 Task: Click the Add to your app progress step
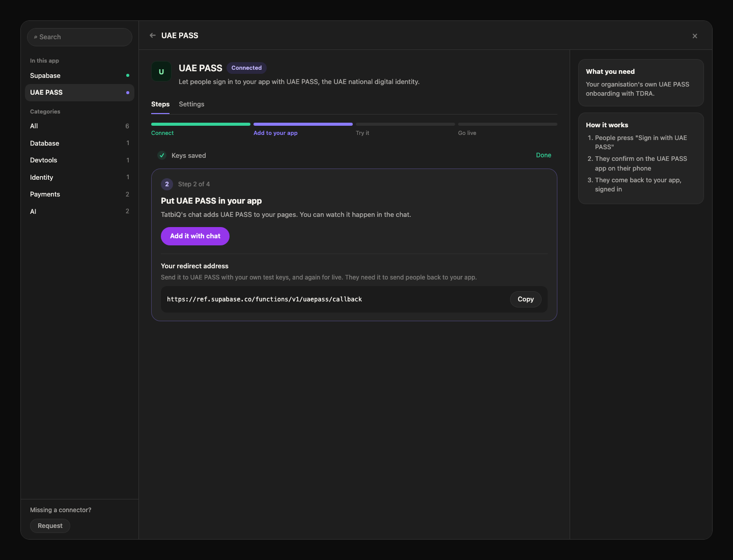tap(303, 129)
